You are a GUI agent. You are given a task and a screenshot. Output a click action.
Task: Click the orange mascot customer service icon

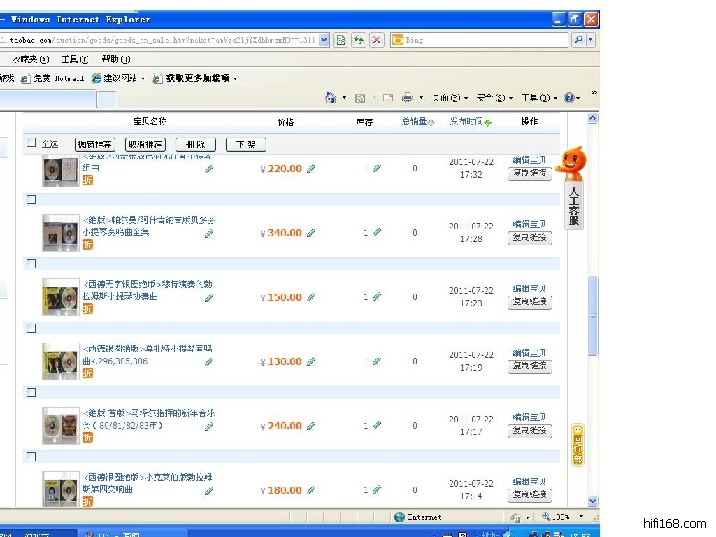coord(571,162)
